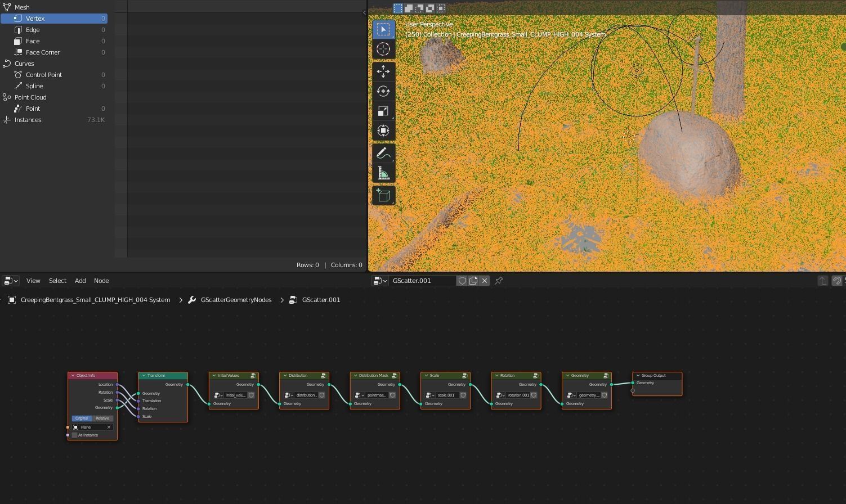Set selection mode to subtract selection
The height and width of the screenshot is (504, 846).
[419, 8]
